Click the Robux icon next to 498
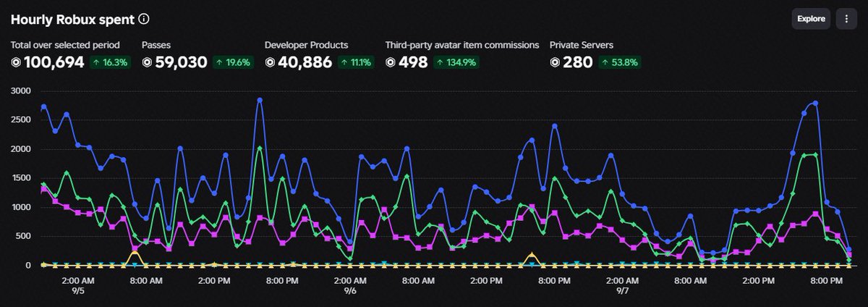Image resolution: width=868 pixels, height=307 pixels. [391, 63]
